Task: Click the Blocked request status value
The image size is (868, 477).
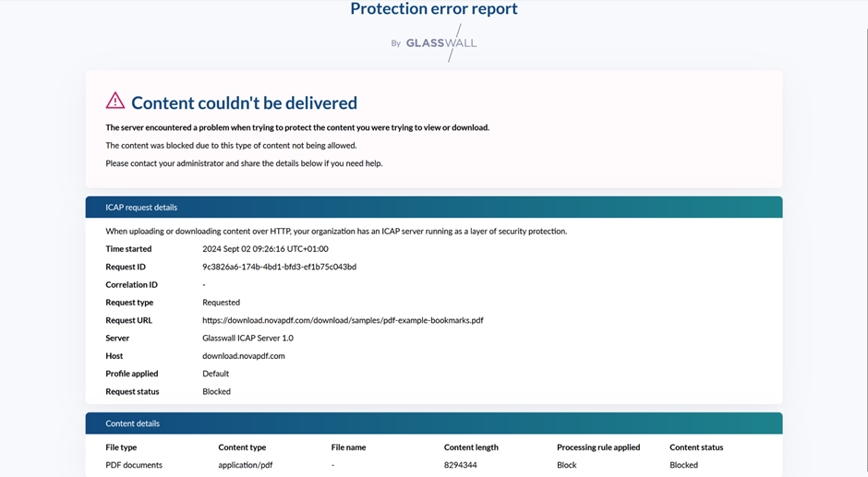Action: pos(216,391)
